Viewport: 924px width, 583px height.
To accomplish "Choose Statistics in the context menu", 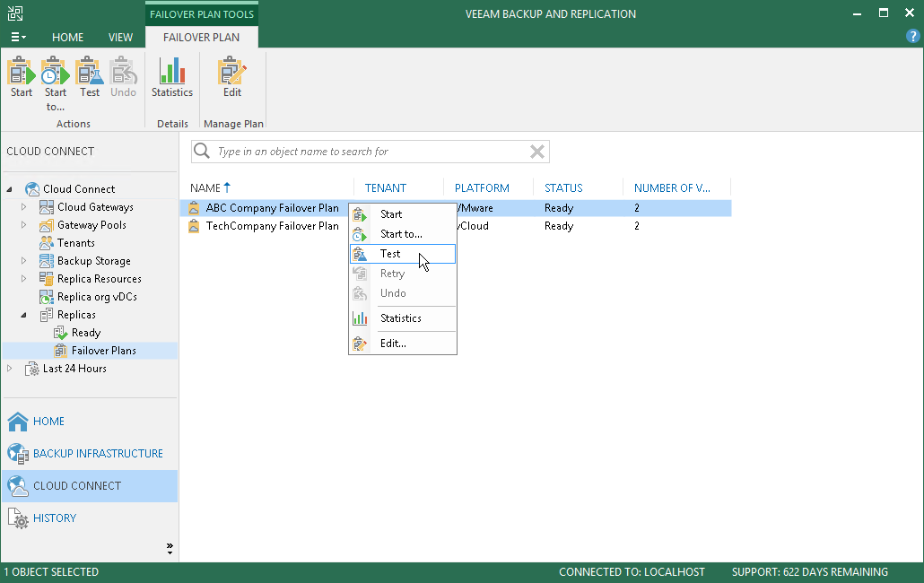I will [x=403, y=318].
